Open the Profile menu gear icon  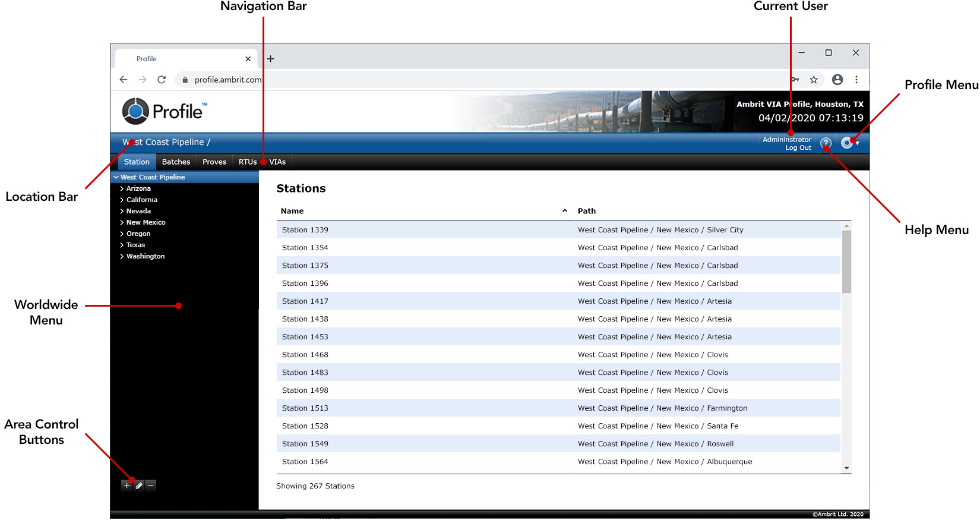[x=847, y=143]
